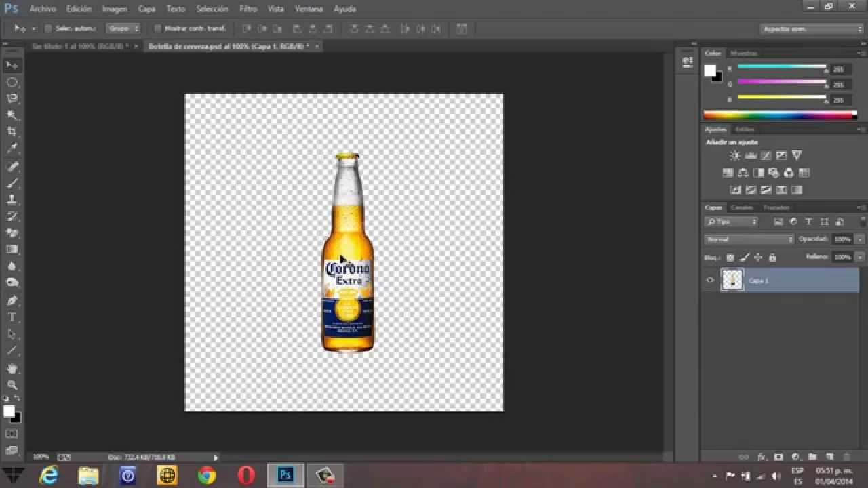
Task: Select the History Brush tool
Action: pos(12,217)
